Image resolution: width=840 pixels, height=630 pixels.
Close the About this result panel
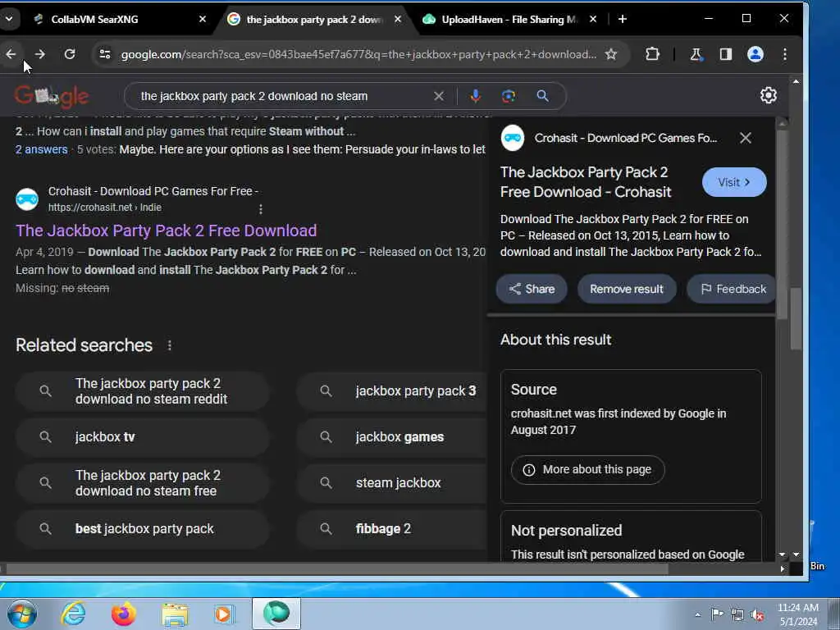(x=745, y=138)
